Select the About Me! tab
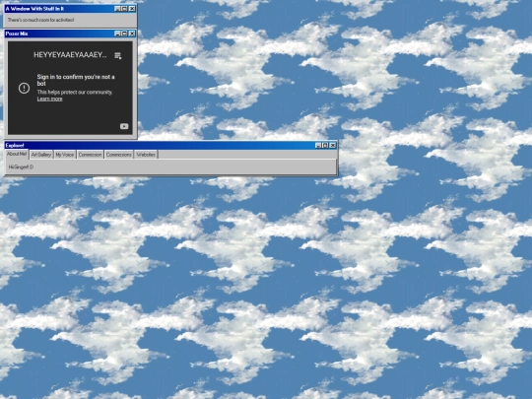 click(x=17, y=154)
